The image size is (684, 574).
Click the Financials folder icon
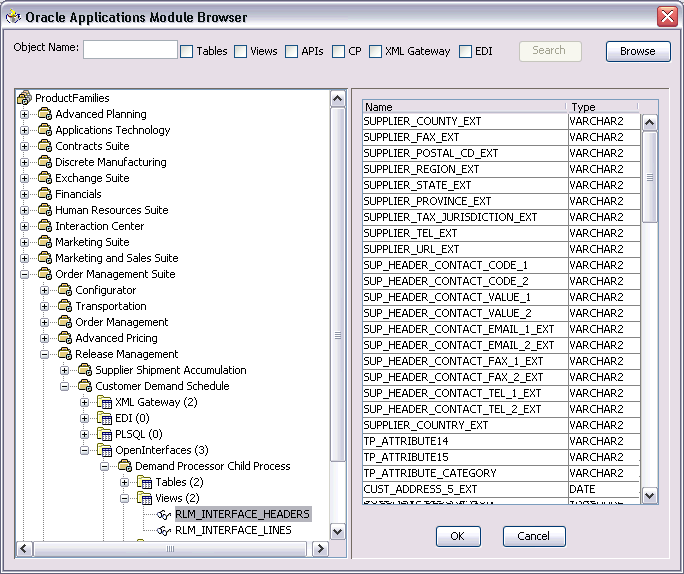click(44, 194)
